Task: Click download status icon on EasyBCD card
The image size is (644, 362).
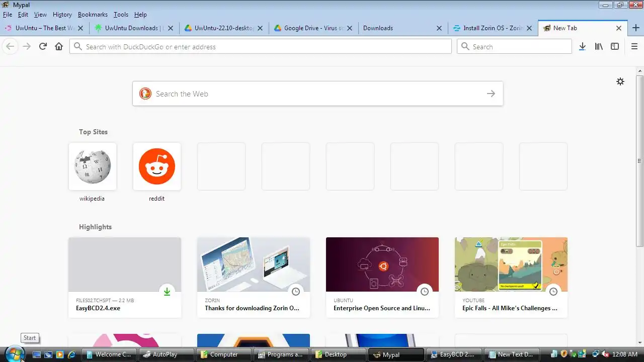Action: coord(167,292)
